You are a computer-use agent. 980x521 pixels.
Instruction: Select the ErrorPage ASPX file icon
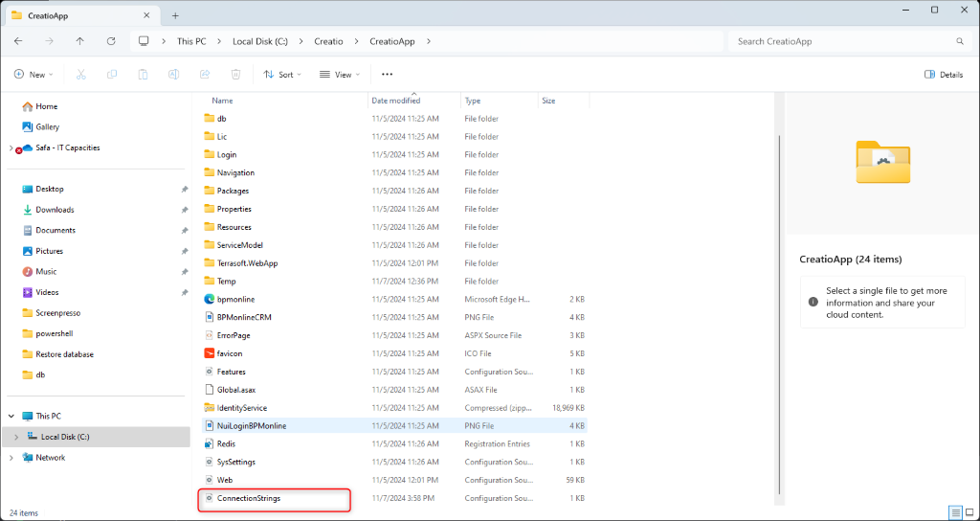coord(210,335)
